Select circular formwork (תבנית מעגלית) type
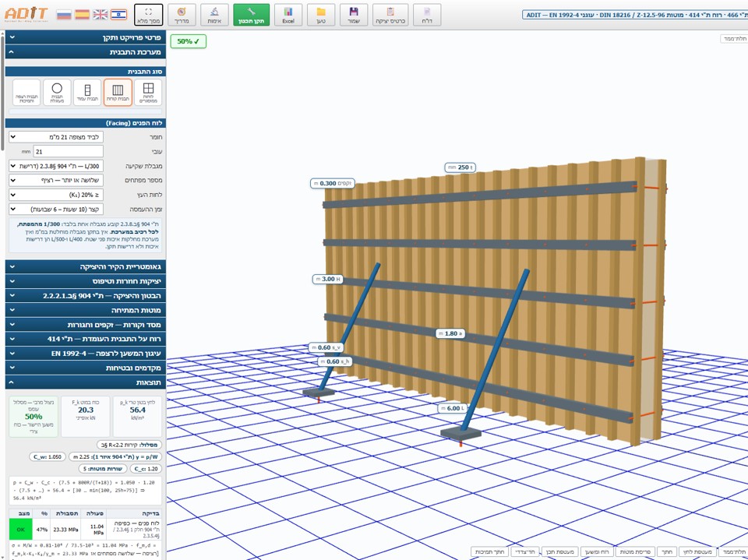Viewport: 748px width, 560px height. click(x=57, y=93)
